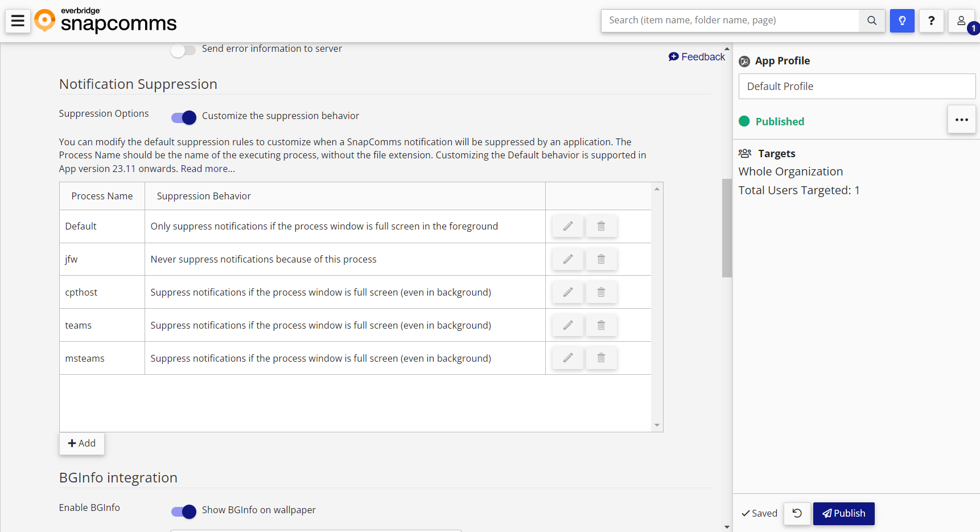Image resolution: width=980 pixels, height=532 pixels.
Task: Click the Default Profile name field
Action: point(857,87)
